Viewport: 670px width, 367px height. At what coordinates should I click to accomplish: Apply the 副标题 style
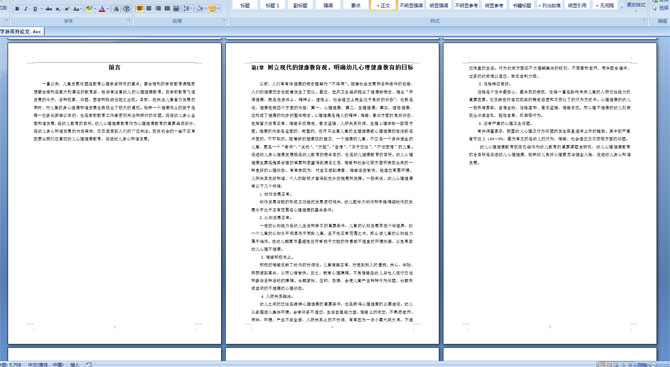pyautogui.click(x=300, y=5)
